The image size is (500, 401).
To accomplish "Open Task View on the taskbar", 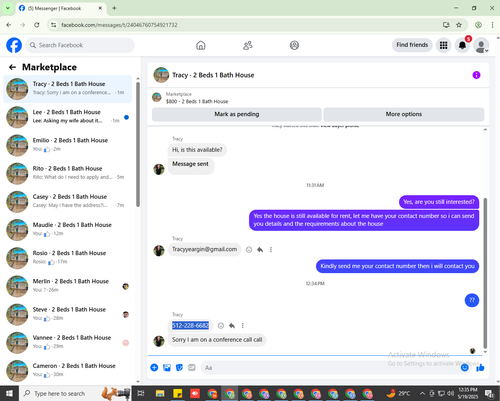I will tap(141, 393).
